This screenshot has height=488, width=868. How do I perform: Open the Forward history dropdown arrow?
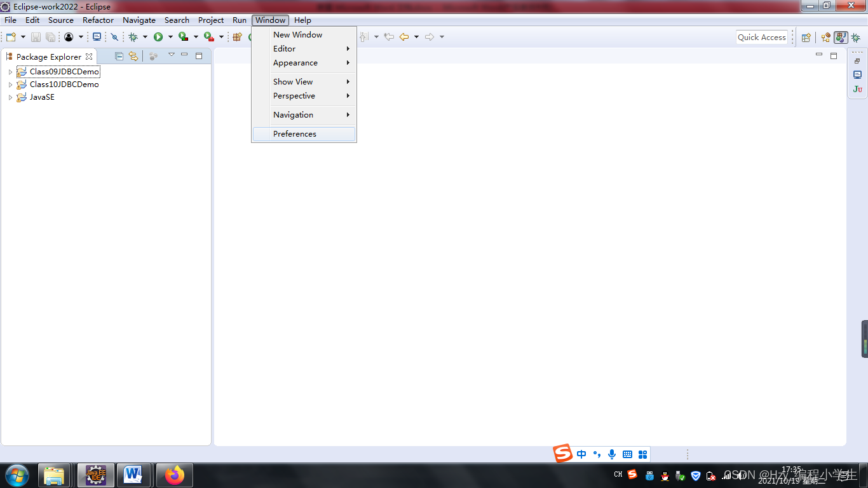[x=442, y=37]
